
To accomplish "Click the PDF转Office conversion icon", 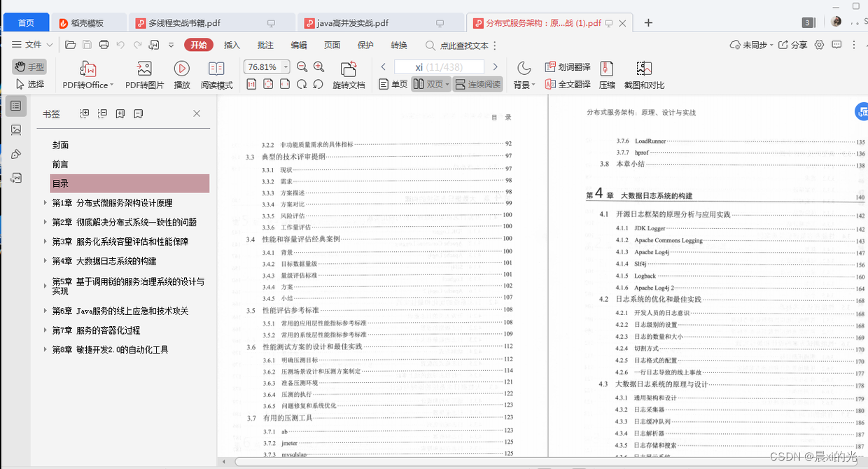I will click(87, 69).
